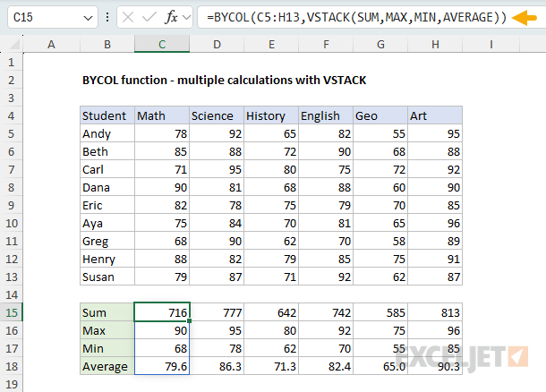
Task: Expand the dropdown arrow next to fx
Action: [x=187, y=17]
